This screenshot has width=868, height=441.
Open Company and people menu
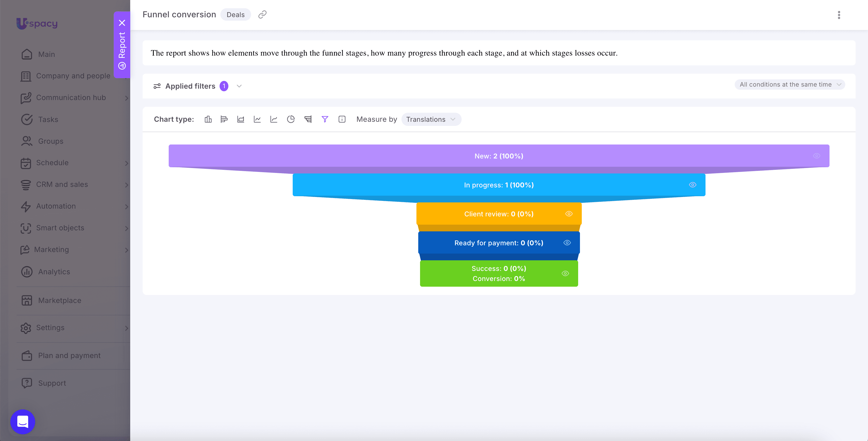coord(73,76)
